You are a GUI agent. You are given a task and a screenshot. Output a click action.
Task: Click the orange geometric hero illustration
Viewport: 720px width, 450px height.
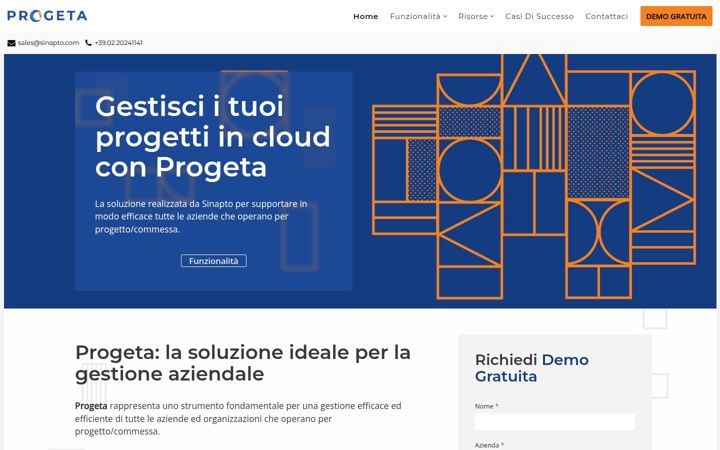[x=534, y=177]
